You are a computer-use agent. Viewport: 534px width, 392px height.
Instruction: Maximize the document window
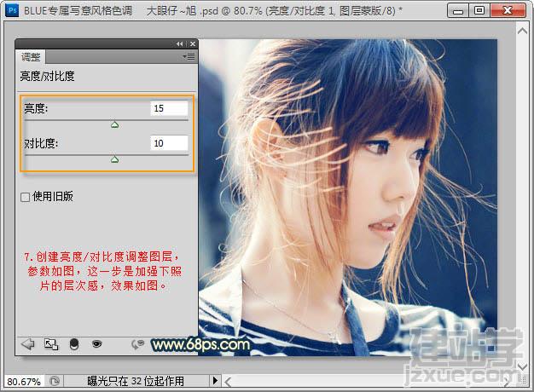point(479,11)
